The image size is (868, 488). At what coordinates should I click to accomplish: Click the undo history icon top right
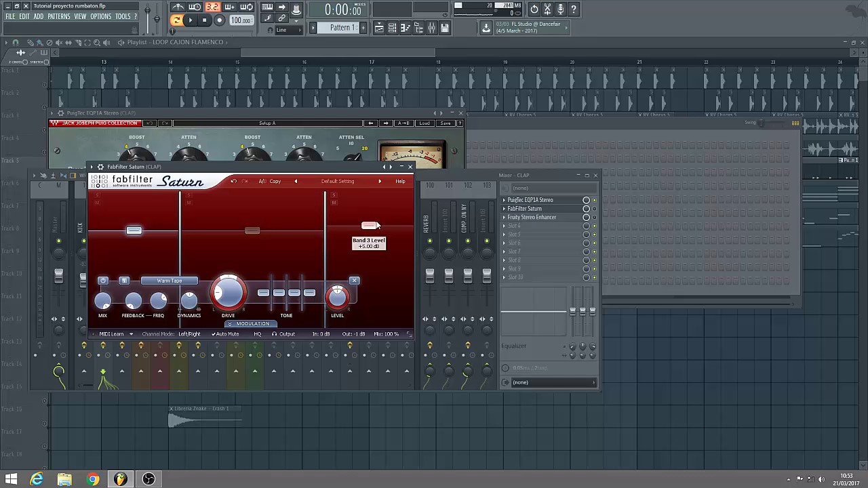(x=534, y=9)
